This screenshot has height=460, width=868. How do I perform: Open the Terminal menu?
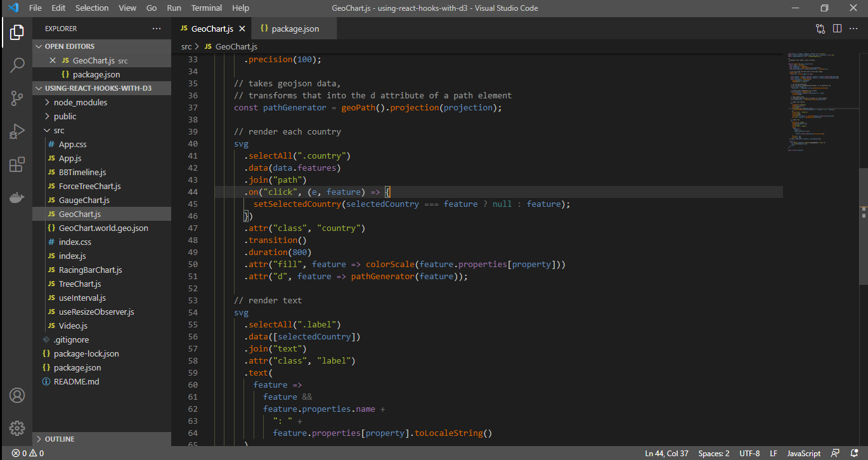[x=207, y=8]
